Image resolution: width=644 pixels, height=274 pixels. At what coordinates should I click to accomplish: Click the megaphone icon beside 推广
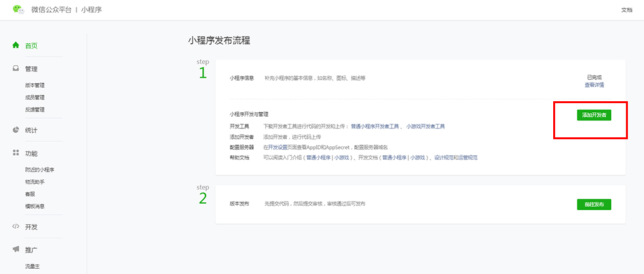coord(16,249)
